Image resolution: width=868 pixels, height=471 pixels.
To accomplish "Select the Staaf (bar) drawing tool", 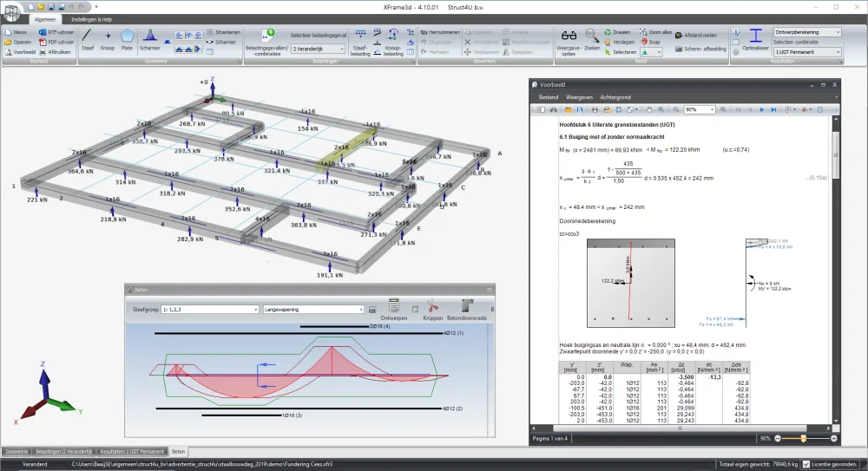I will pos(87,40).
